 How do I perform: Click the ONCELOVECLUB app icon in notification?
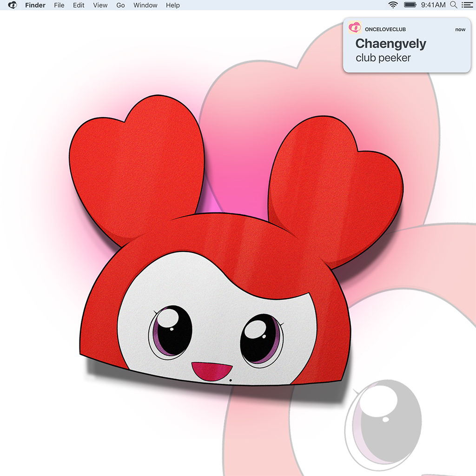(x=355, y=28)
